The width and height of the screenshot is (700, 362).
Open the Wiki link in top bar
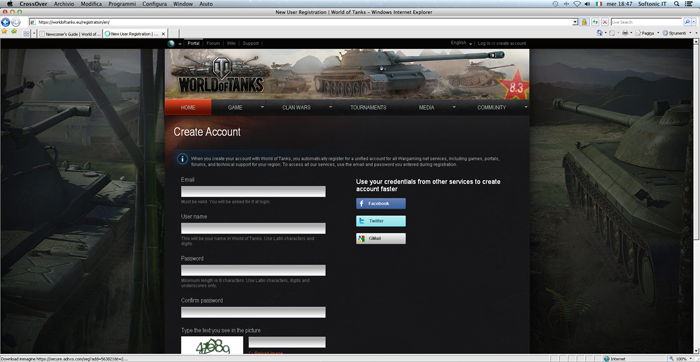231,43
